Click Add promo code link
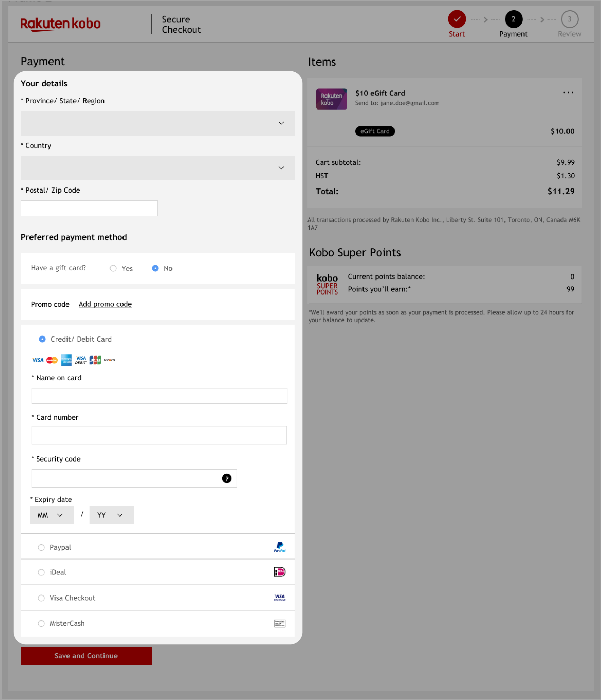Image resolution: width=601 pixels, height=700 pixels. [x=105, y=304]
